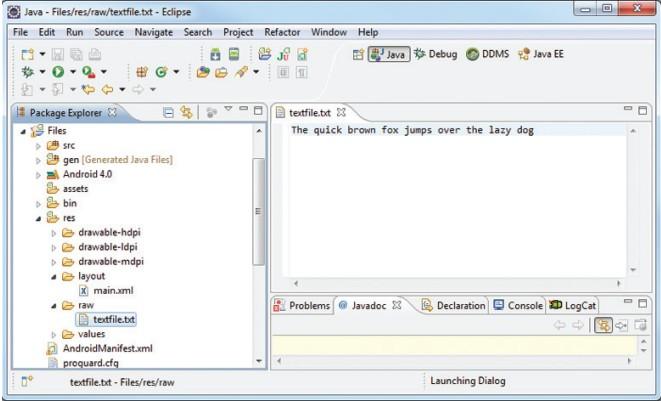Switch to the Java EE perspective
Viewport: 661px width, 401px height.
541,54
